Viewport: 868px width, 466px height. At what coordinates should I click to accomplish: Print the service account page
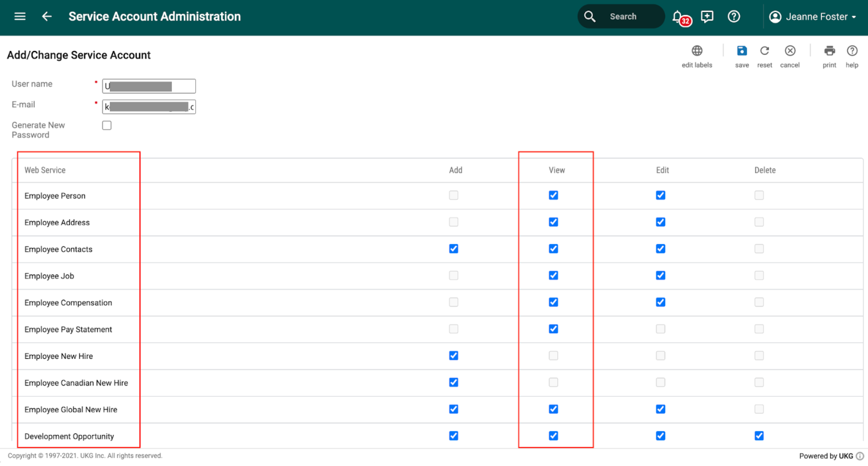(x=829, y=51)
